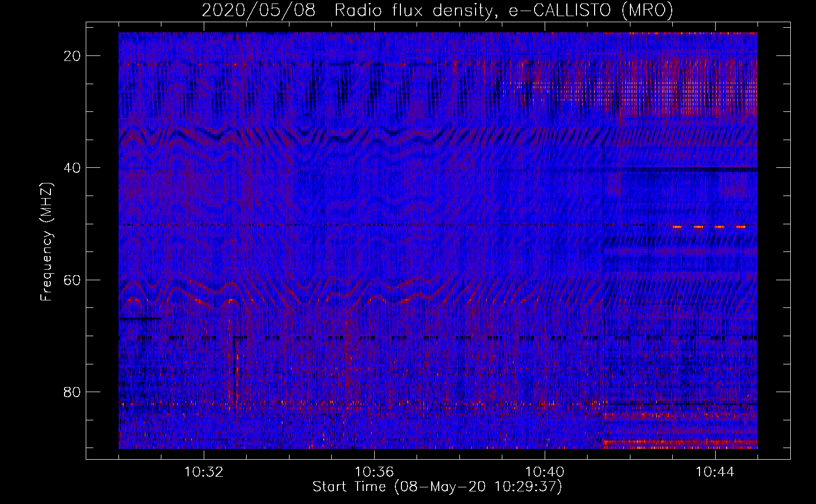Click the 'Start Time (08-May-20 10:29:37)' axis label
816x504 pixels.
pyautogui.click(x=437, y=487)
